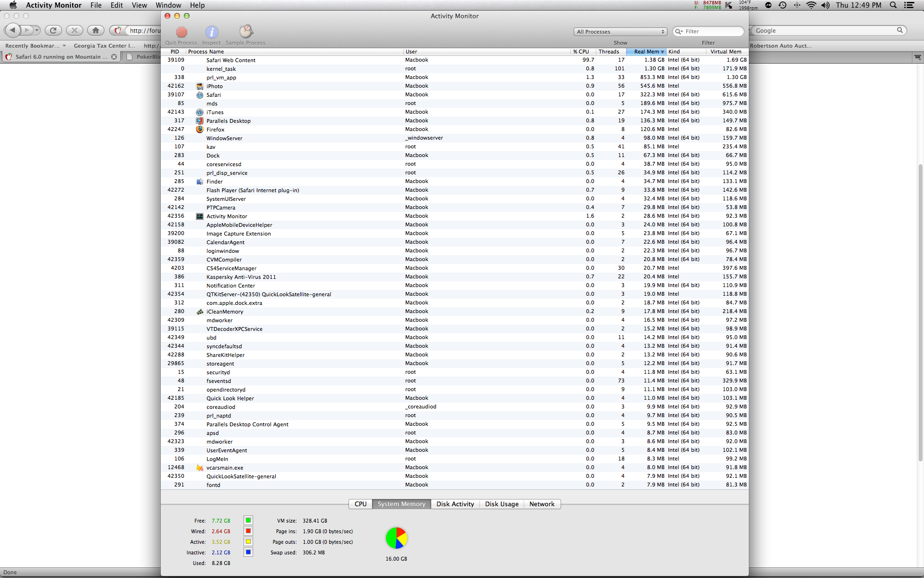Image resolution: width=924 pixels, height=578 pixels.
Task: Click the Activity Monitor process icon
Action: click(x=200, y=216)
